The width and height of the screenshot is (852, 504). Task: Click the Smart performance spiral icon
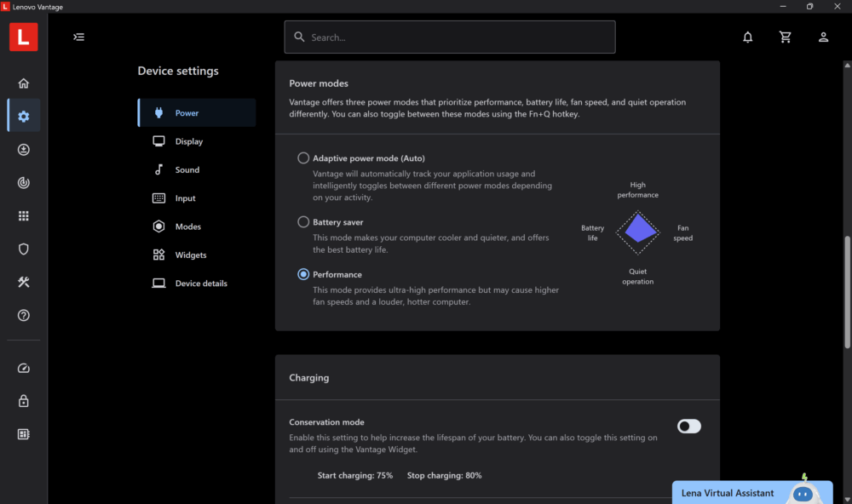pos(23,182)
